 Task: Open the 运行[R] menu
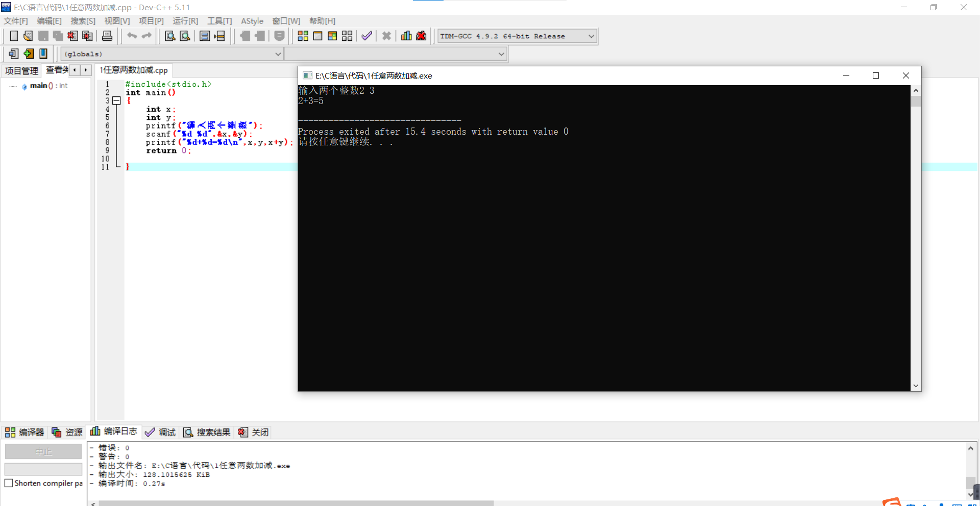[x=185, y=21]
